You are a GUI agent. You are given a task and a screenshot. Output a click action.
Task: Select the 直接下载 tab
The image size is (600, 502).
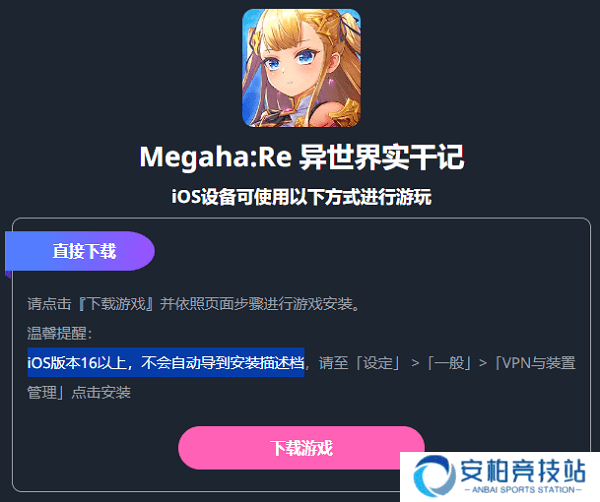(80, 251)
